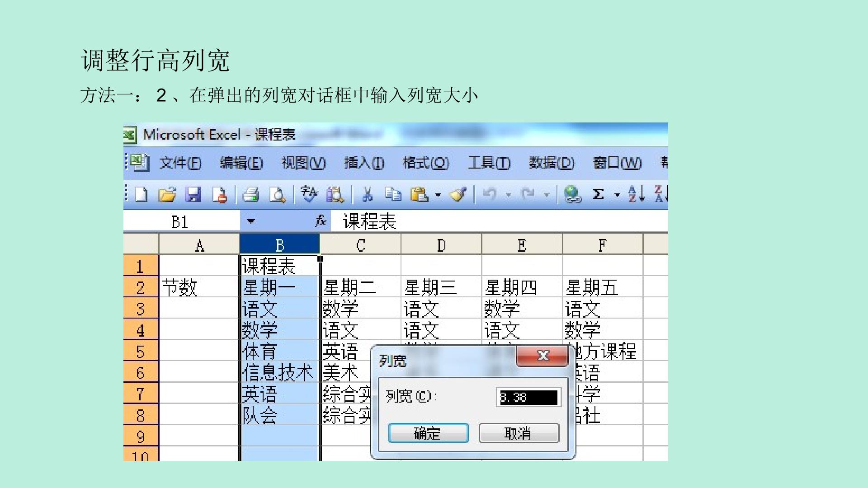Select column C header
Image resolution: width=868 pixels, height=488 pixels.
(360, 245)
